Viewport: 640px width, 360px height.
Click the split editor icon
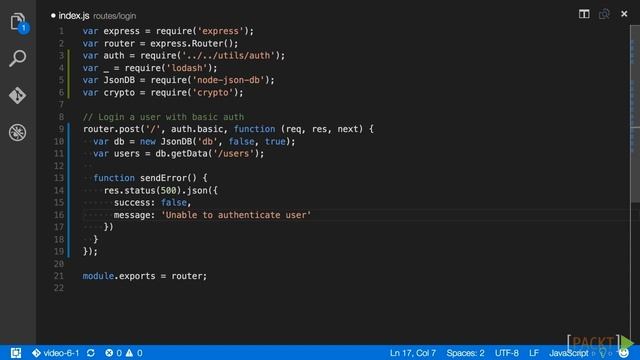coord(584,14)
